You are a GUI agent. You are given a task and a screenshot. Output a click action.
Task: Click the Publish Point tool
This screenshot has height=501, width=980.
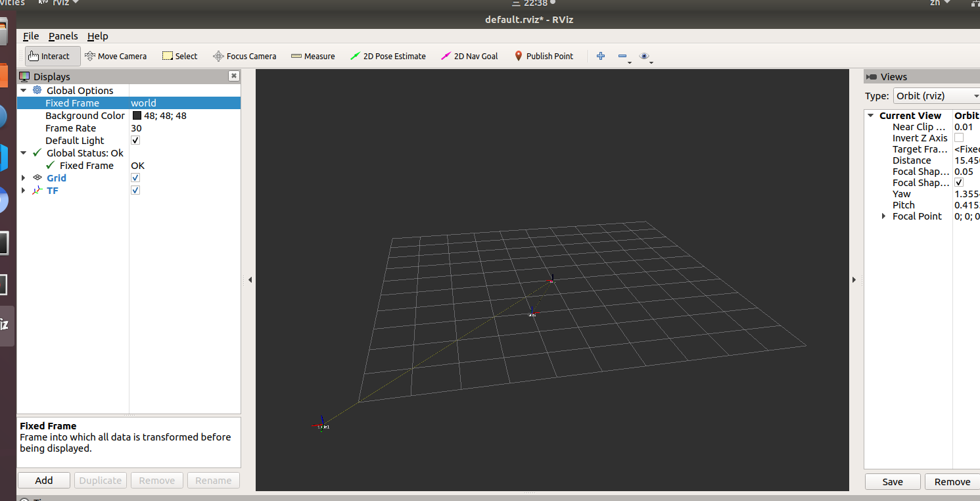(x=544, y=57)
